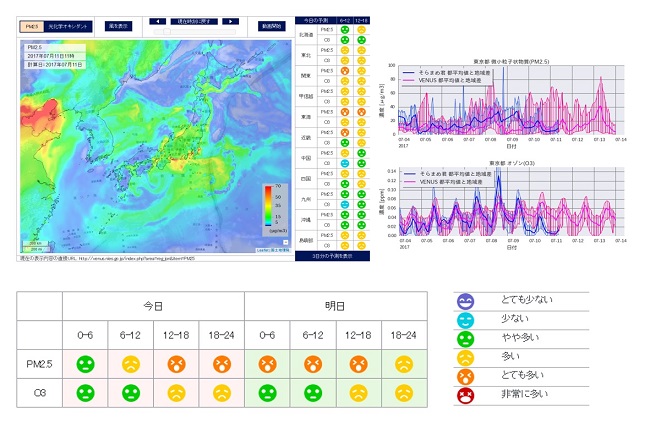Image resolution: width=650 pixels, height=429 pixels.
Task: Click the yellow 多い legend face
Action: (466, 358)
